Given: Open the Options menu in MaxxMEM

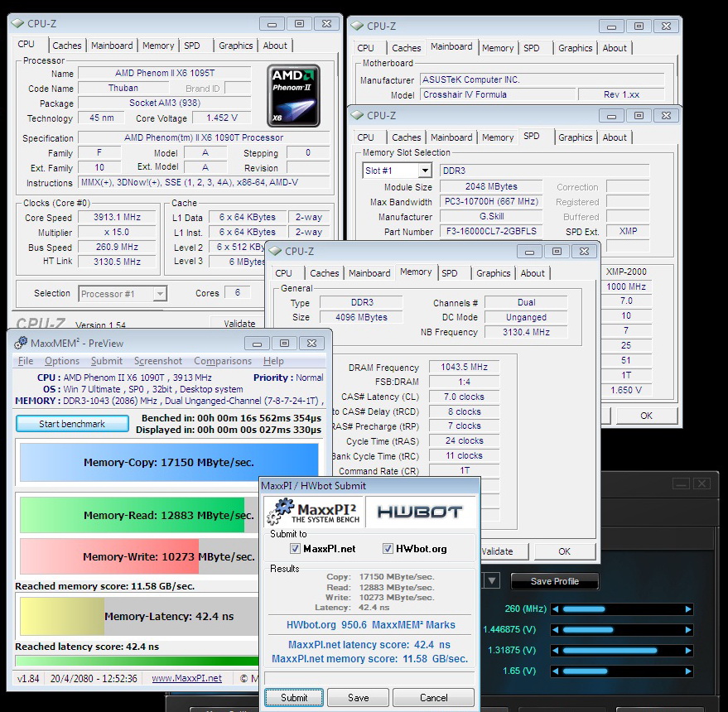Looking at the screenshot, I should tap(62, 361).
